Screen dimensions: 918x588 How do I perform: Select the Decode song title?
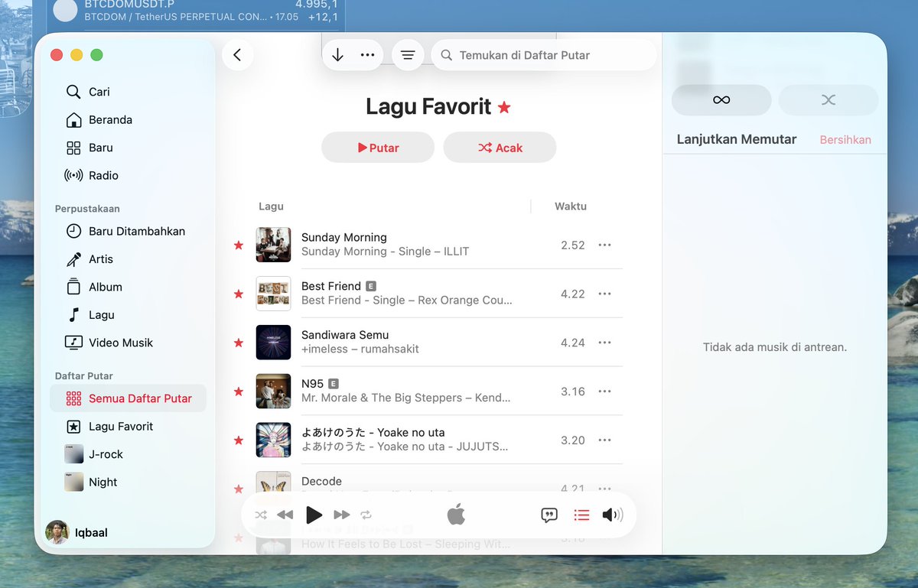click(x=321, y=481)
